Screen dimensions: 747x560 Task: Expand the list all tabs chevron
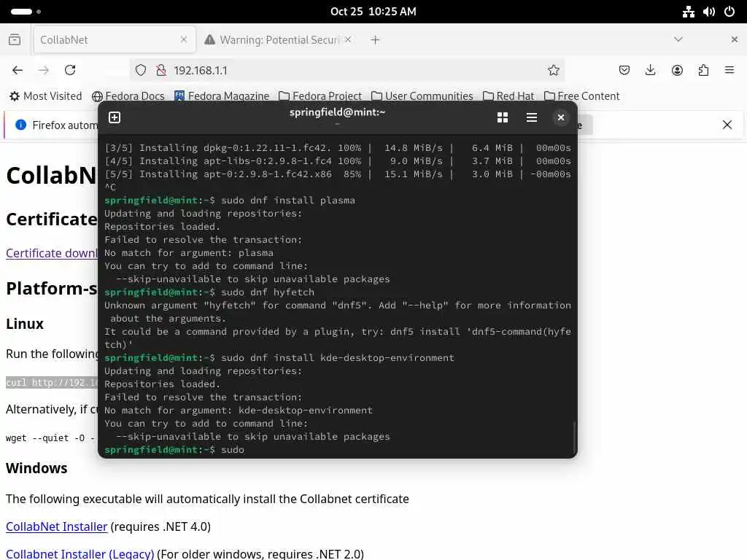coord(678,39)
